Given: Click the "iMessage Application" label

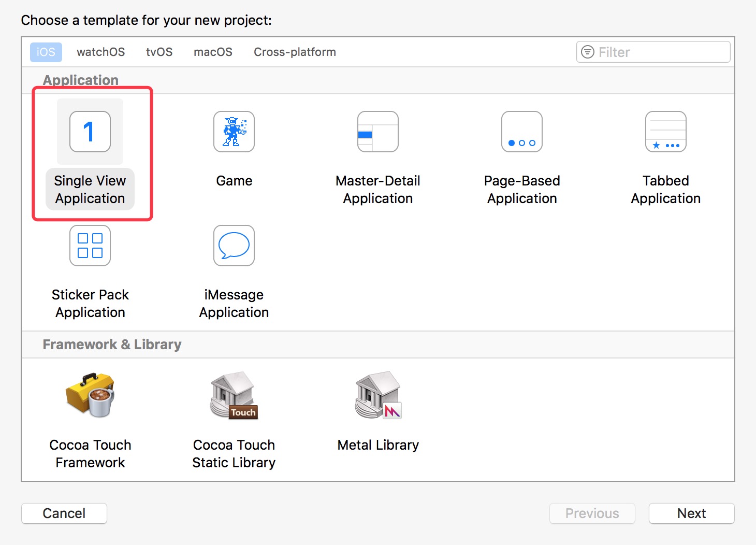Looking at the screenshot, I should pos(234,304).
